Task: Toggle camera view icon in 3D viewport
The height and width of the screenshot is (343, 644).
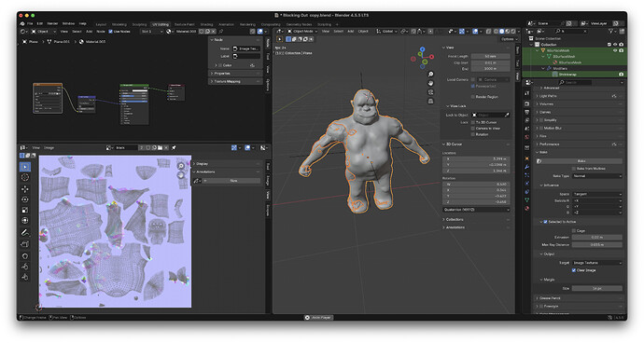Action: coord(430,92)
